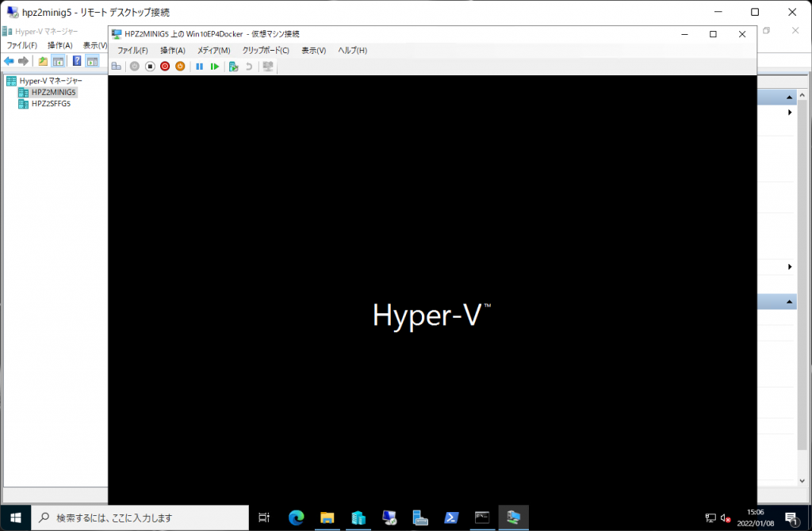812x531 pixels.
Task: Create a checkpoint using the toolbar icon
Action: pyautogui.click(x=234, y=67)
